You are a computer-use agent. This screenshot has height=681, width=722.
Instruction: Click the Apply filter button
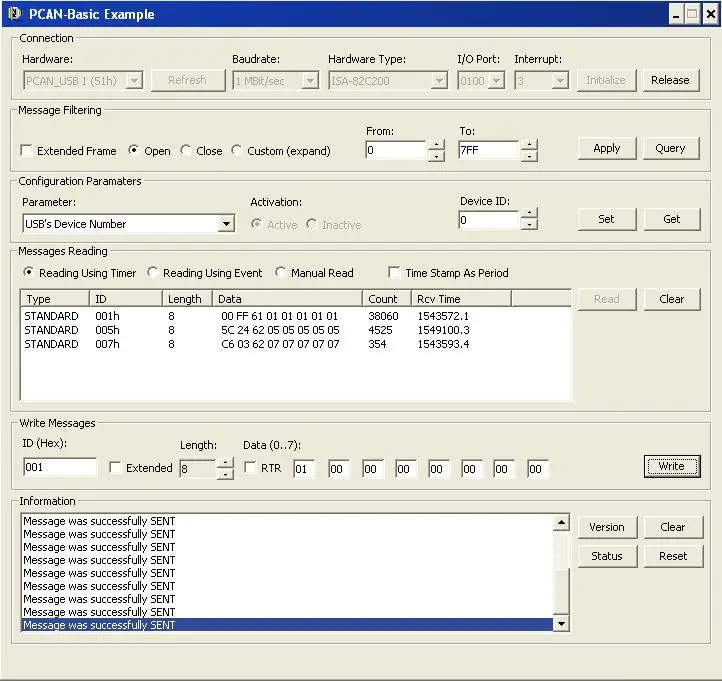point(606,148)
